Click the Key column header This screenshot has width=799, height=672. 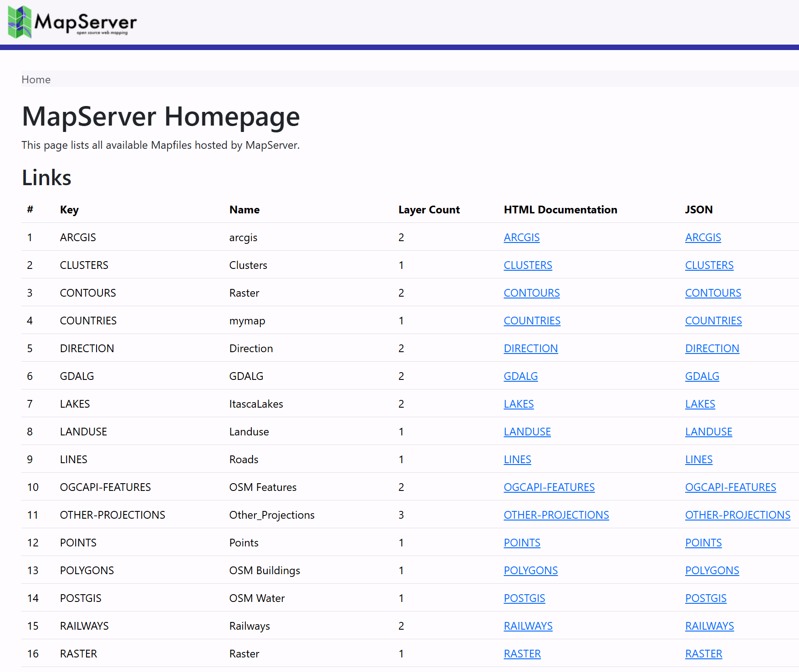69,210
